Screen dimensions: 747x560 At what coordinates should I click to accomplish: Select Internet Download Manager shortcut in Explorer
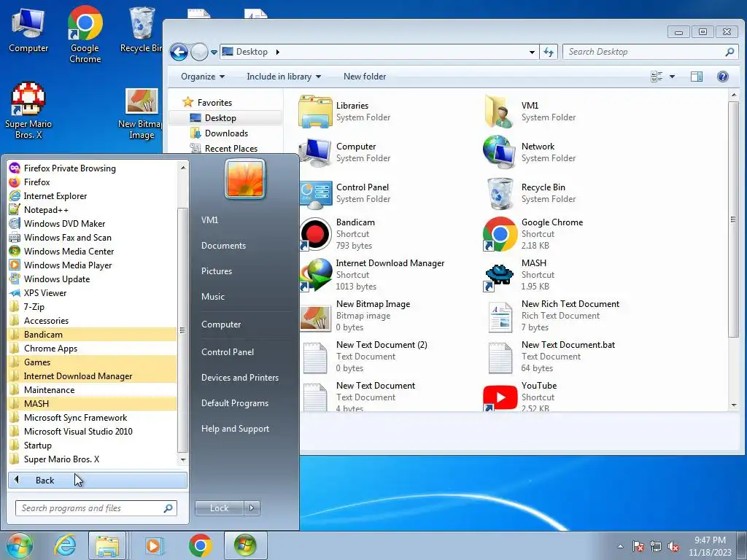[373, 275]
